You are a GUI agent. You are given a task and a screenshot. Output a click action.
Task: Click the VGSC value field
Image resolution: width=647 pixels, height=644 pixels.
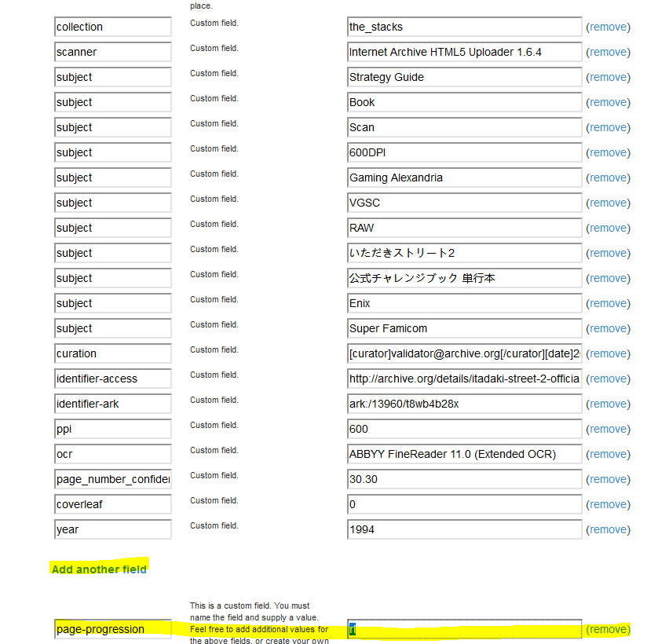tap(465, 203)
